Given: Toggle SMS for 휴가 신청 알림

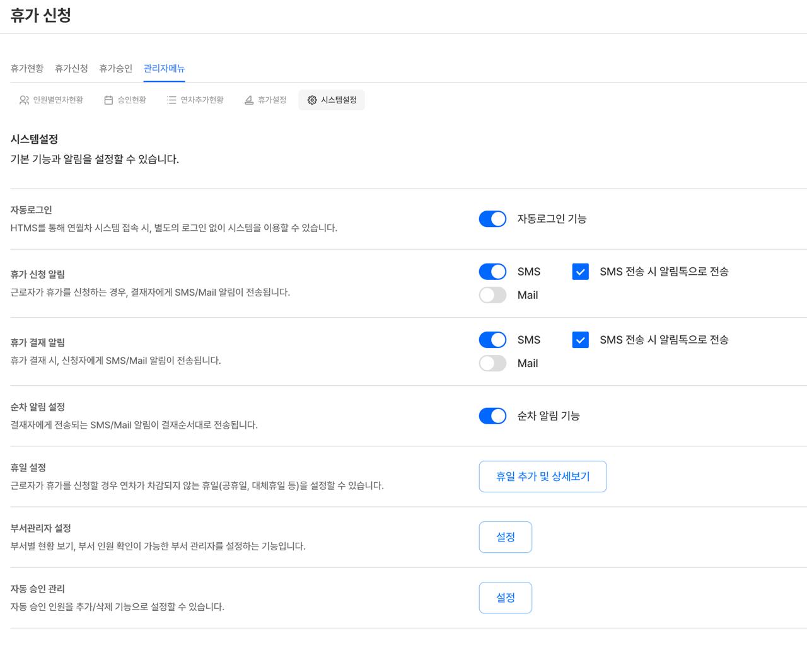Looking at the screenshot, I should point(492,272).
